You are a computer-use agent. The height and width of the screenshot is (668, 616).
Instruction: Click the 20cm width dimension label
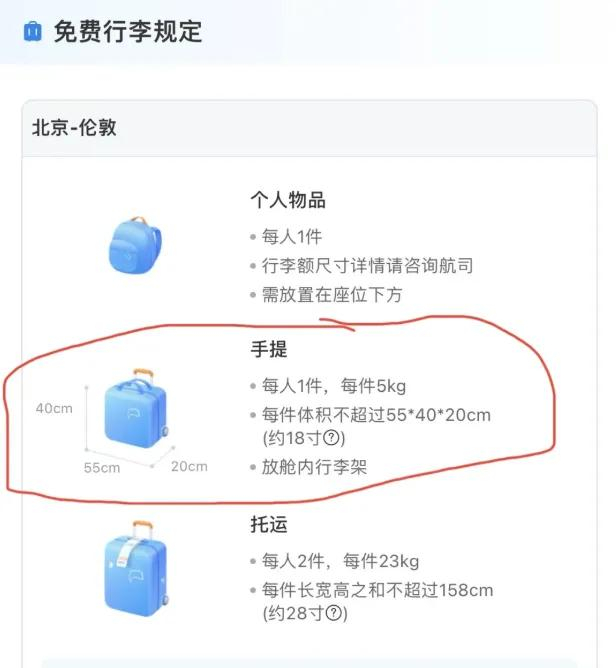pyautogui.click(x=189, y=466)
